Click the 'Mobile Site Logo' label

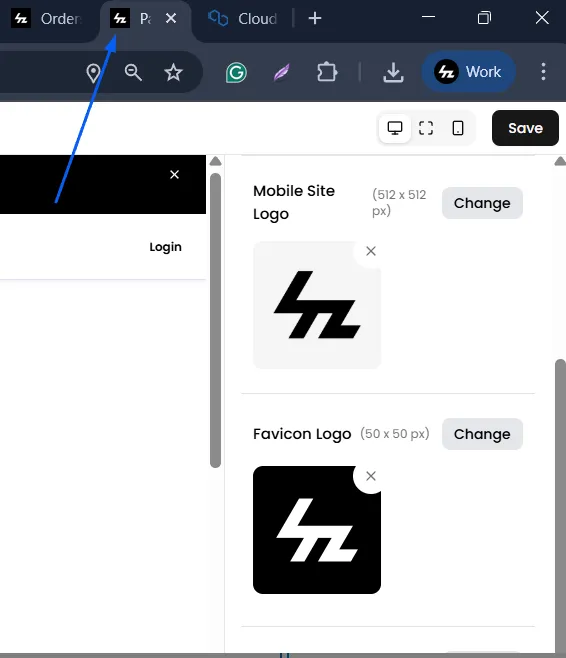294,202
